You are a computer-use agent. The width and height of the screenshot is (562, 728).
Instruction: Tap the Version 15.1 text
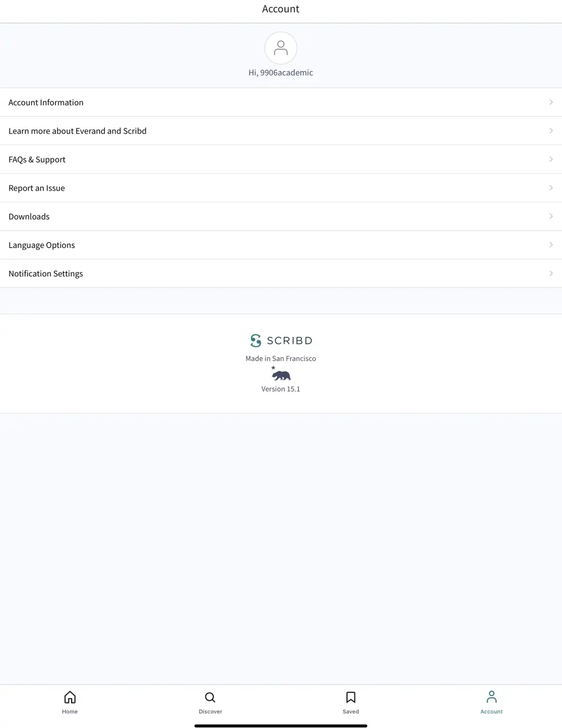pos(280,389)
